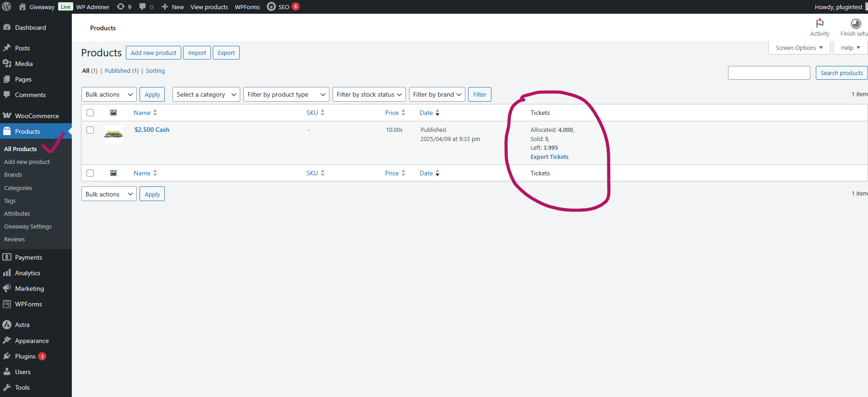Sort by Price in table header
This screenshot has height=397, width=868.
point(395,113)
